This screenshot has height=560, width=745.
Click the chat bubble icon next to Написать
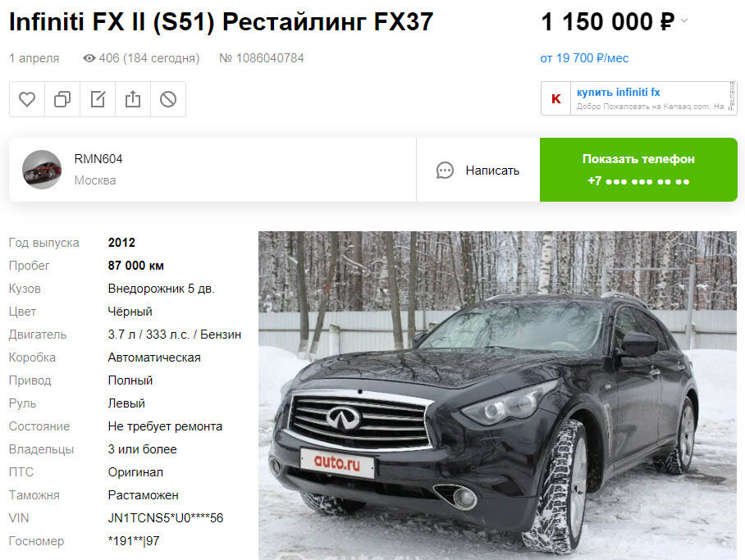pos(445,171)
